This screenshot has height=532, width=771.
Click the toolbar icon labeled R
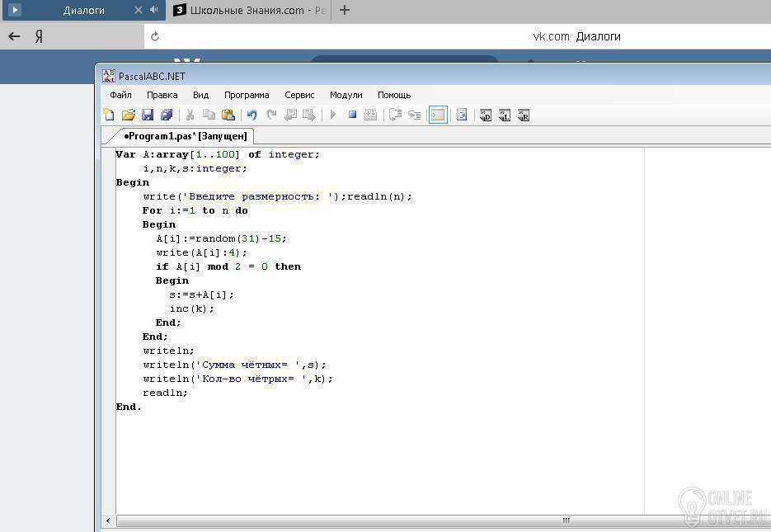click(x=524, y=115)
